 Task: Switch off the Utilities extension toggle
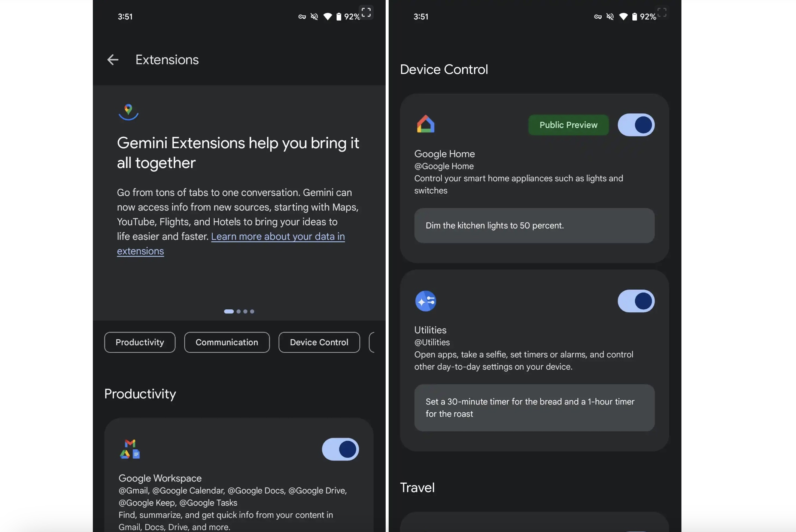click(x=636, y=301)
